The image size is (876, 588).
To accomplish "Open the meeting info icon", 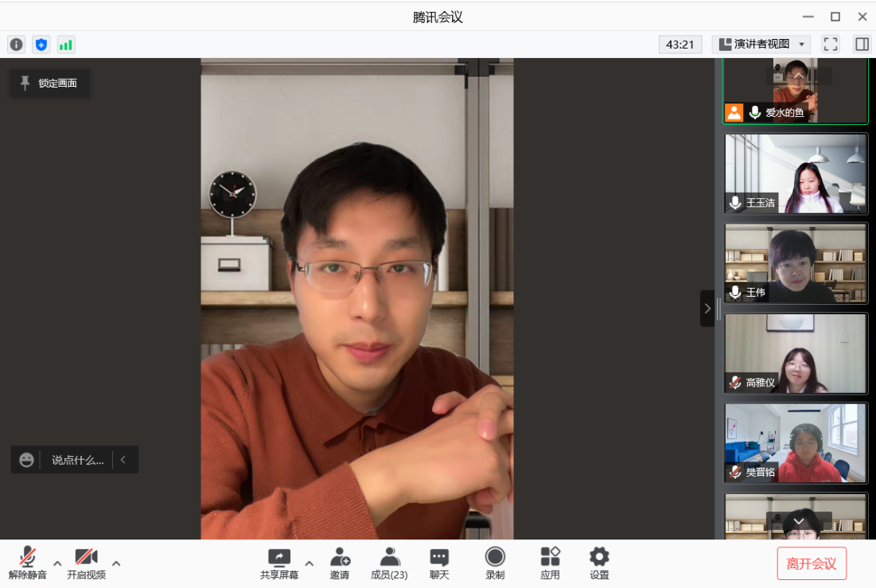I will pos(16,45).
